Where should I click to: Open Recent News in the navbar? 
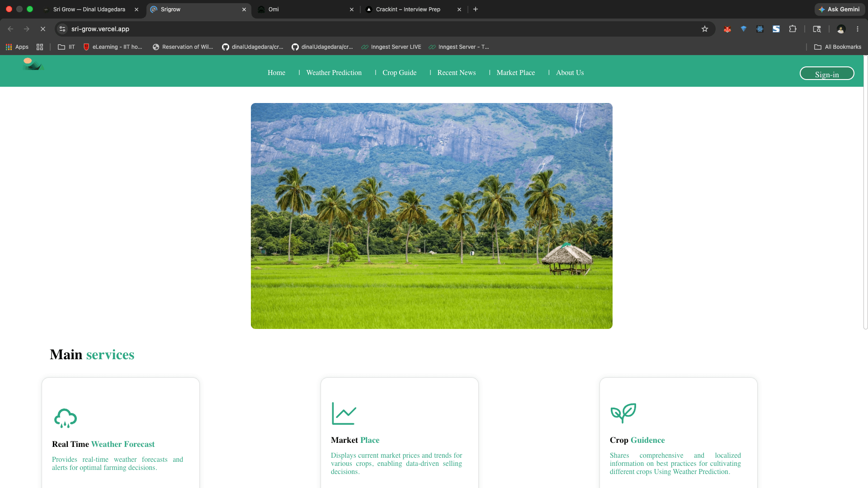click(456, 73)
